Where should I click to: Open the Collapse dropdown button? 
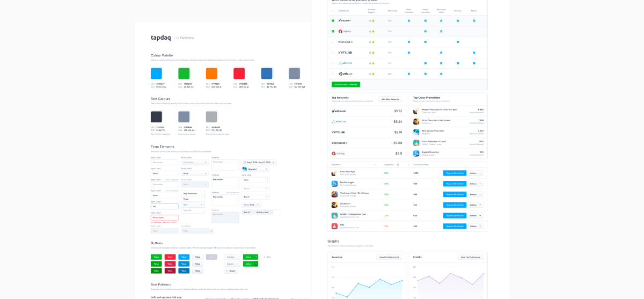pos(232,257)
